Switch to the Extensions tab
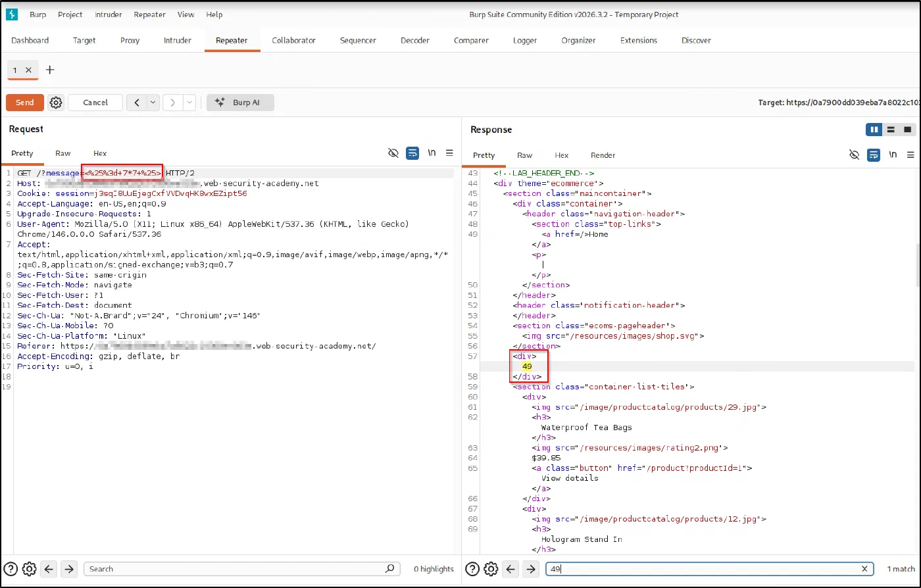This screenshot has height=588, width=921. coord(639,40)
